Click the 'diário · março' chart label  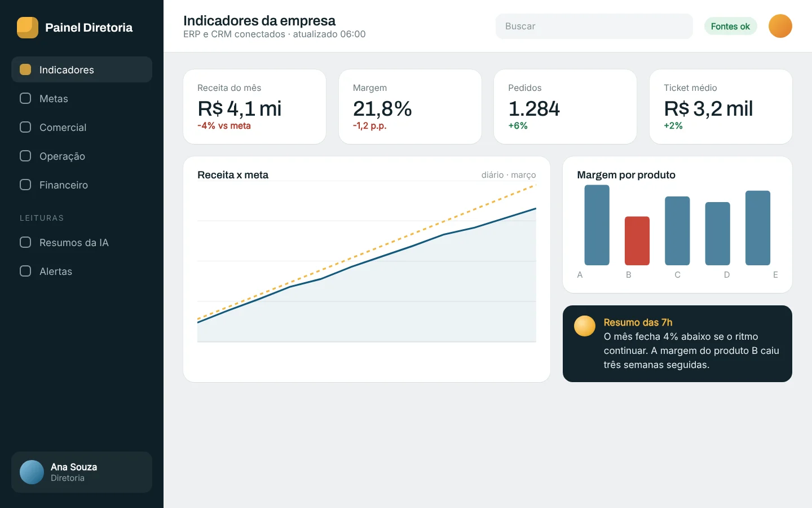tap(509, 175)
